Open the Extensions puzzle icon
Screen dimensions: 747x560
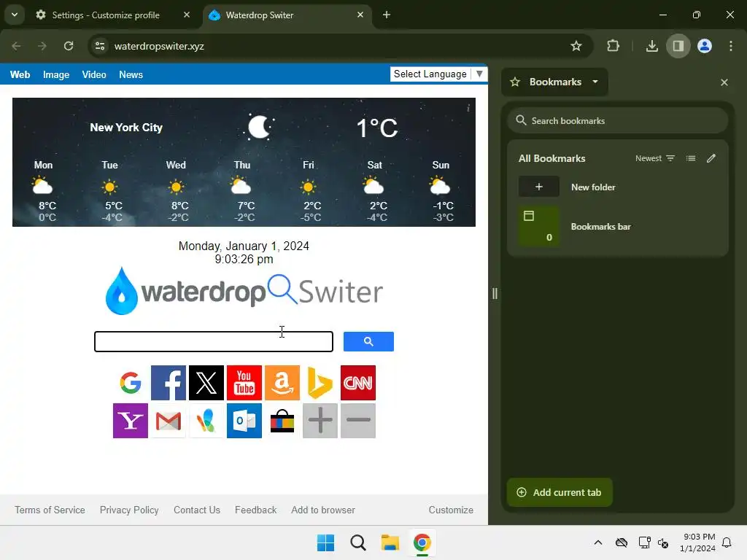(613, 46)
